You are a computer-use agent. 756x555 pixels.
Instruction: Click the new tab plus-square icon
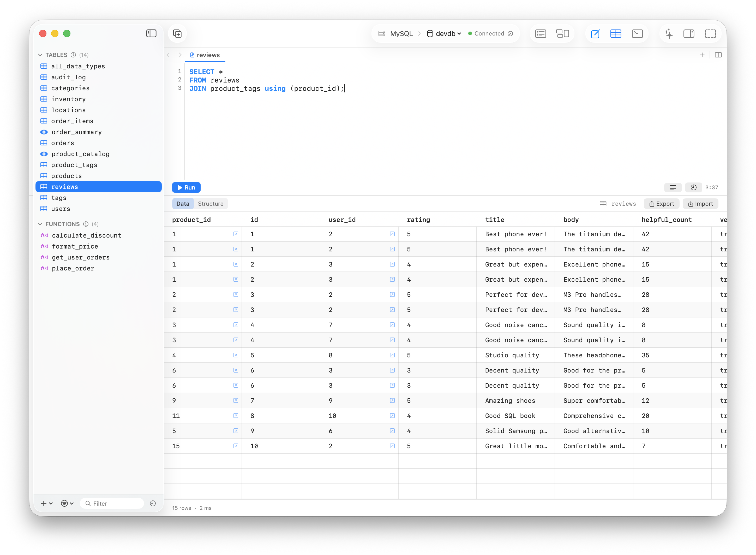[177, 34]
